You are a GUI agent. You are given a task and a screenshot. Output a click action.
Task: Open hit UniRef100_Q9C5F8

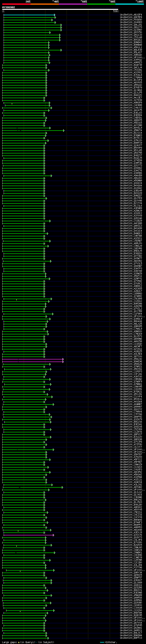pyautogui.click(x=131, y=18)
